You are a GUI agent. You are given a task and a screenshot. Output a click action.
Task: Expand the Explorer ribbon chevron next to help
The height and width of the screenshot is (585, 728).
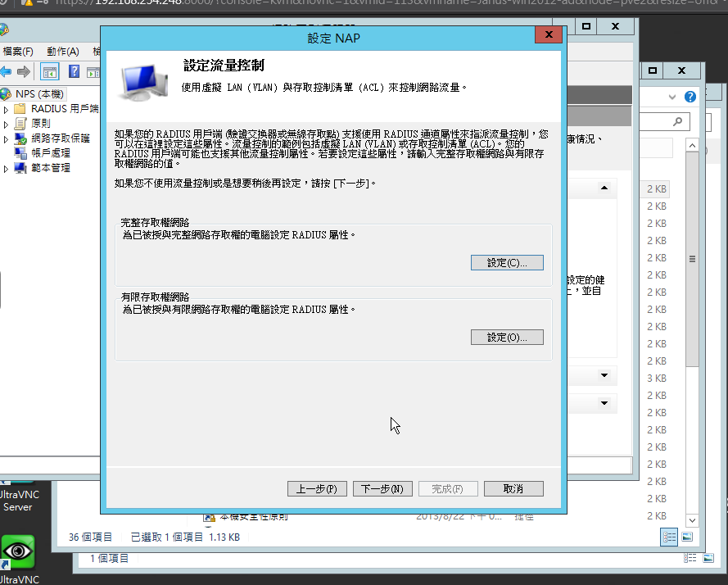(671, 97)
